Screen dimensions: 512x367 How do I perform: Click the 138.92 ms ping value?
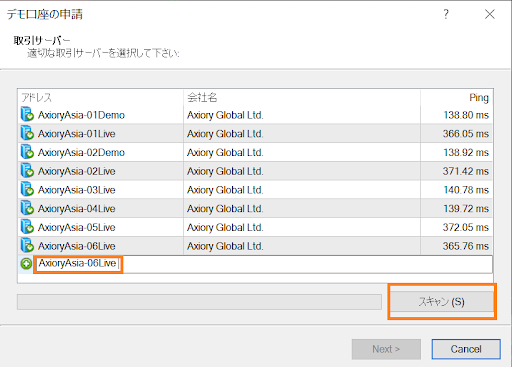(466, 152)
